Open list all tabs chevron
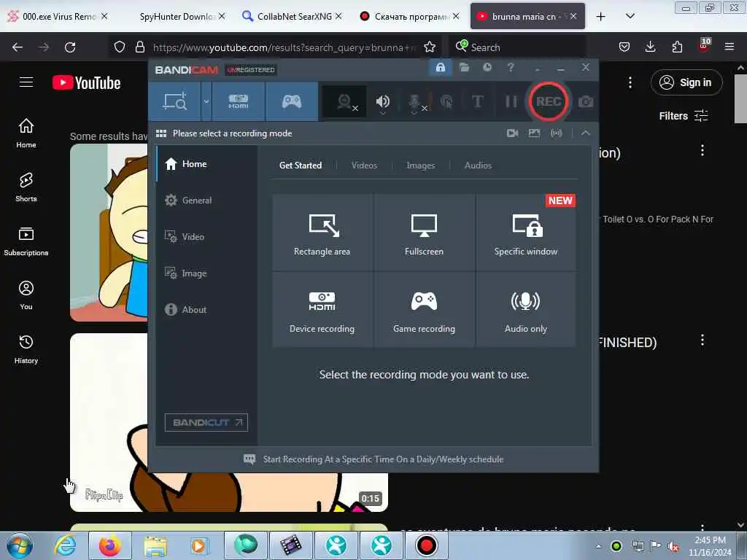 pyautogui.click(x=630, y=16)
